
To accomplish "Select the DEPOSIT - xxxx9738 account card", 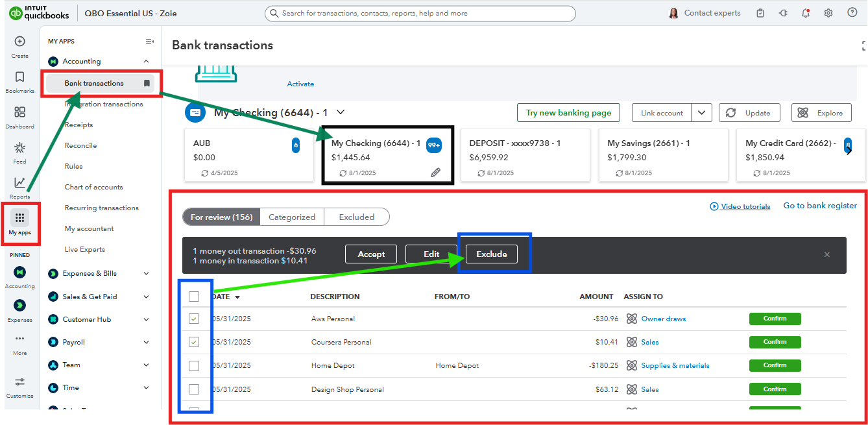I will point(525,155).
